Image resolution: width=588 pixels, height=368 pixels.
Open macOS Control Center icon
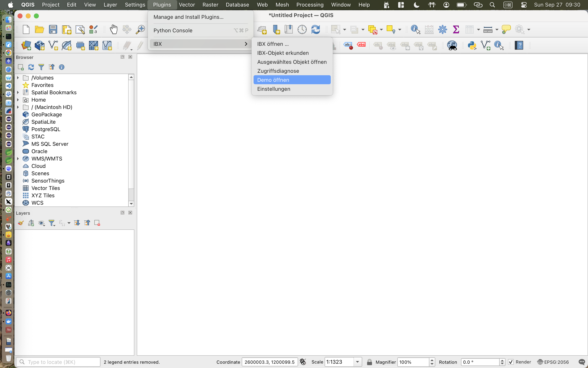[x=524, y=5]
